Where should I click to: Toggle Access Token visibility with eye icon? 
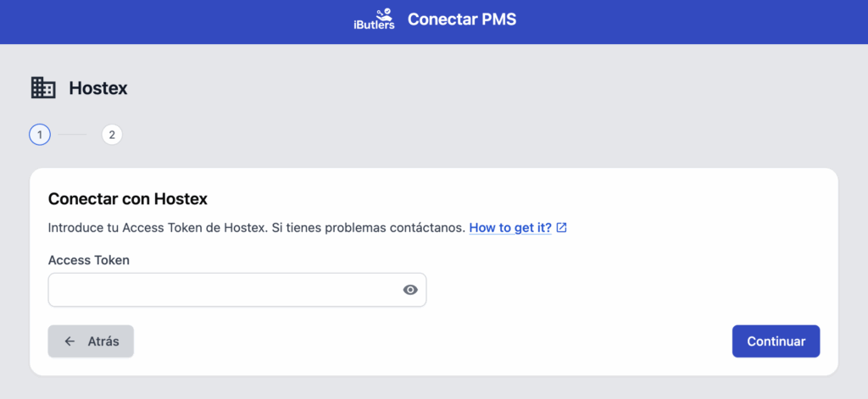[410, 290]
